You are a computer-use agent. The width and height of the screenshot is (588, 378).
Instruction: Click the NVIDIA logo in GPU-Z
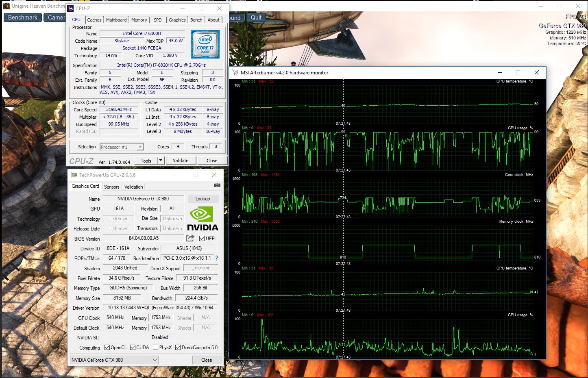click(x=203, y=219)
